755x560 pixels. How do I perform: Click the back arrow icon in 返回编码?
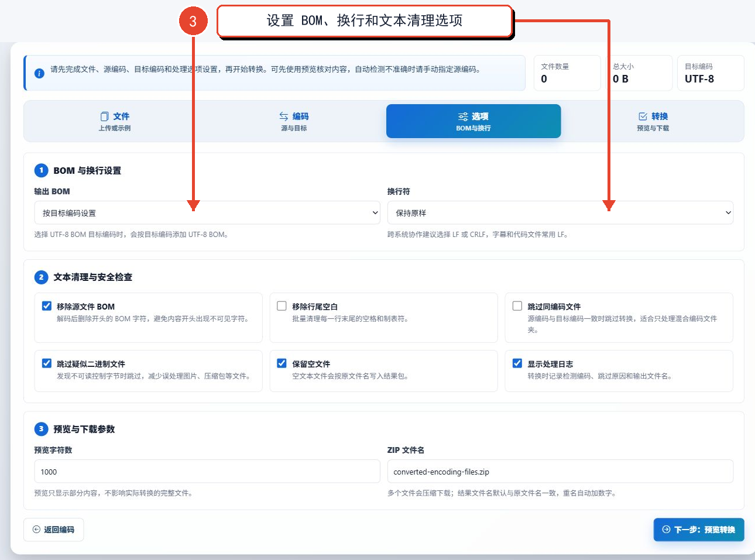click(36, 530)
